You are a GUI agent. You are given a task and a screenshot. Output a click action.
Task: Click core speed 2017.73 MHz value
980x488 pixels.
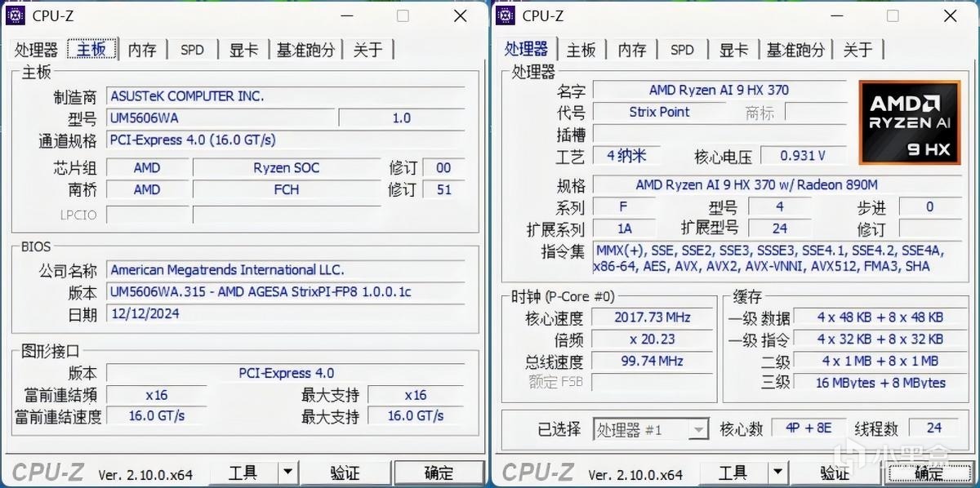pyautogui.click(x=653, y=317)
